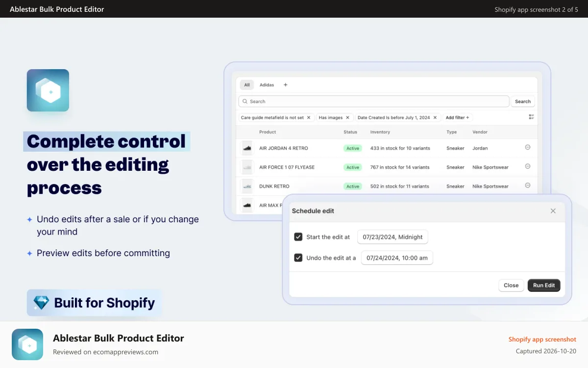Open the Add filter + menu
Image resolution: width=588 pixels, height=368 pixels.
(457, 118)
